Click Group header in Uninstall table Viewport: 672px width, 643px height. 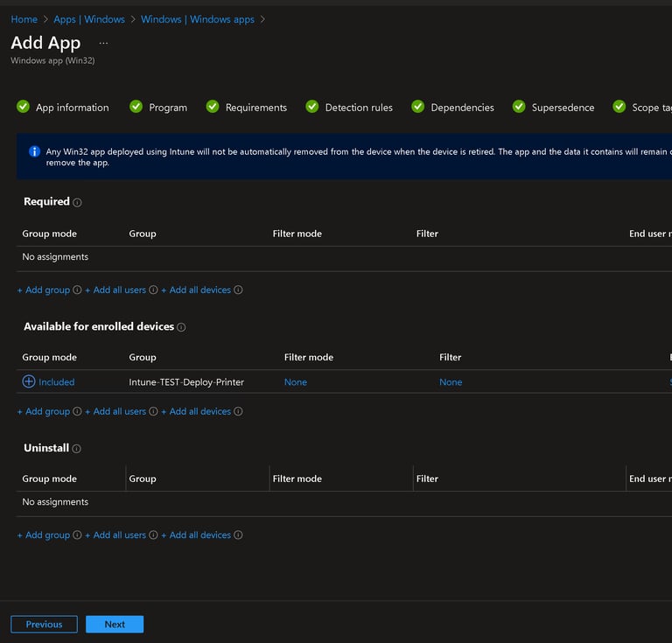pos(143,479)
